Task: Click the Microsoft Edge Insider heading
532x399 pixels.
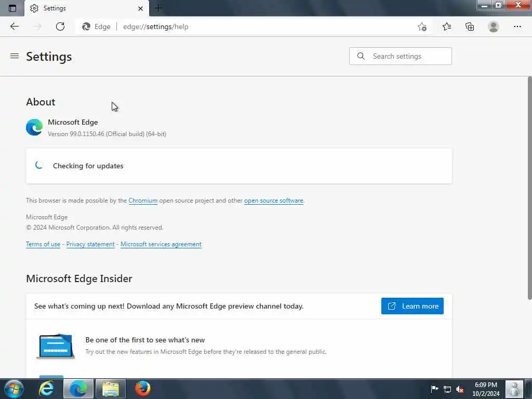Action: [x=79, y=278]
